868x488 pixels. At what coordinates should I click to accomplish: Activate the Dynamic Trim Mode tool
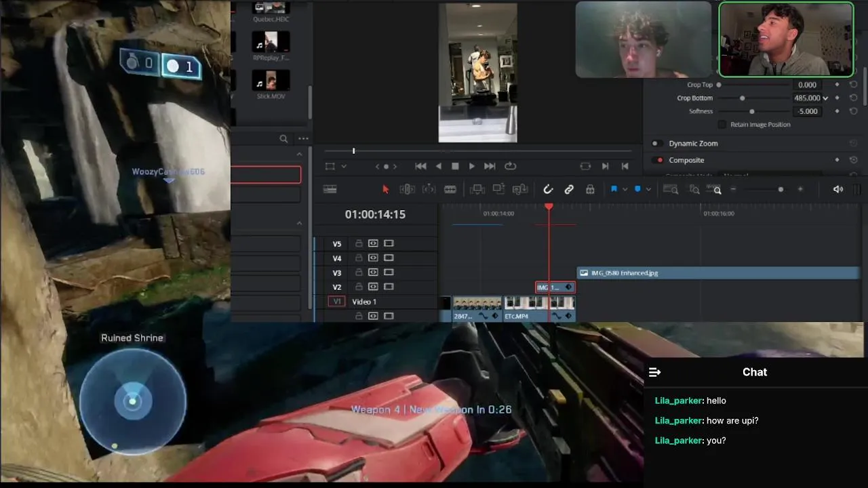(429, 190)
